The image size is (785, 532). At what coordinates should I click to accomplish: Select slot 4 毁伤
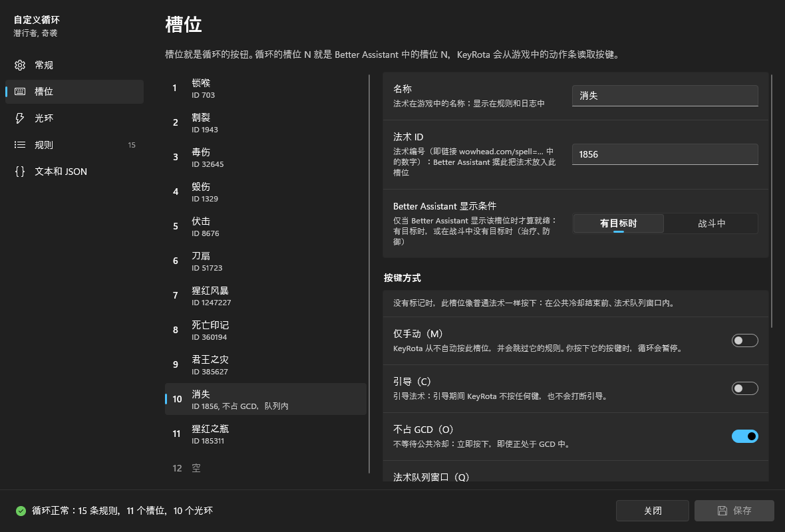[x=266, y=192]
